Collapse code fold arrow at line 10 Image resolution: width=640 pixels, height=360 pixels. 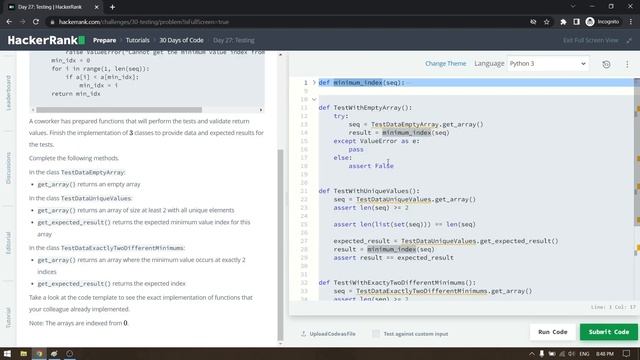point(314,99)
